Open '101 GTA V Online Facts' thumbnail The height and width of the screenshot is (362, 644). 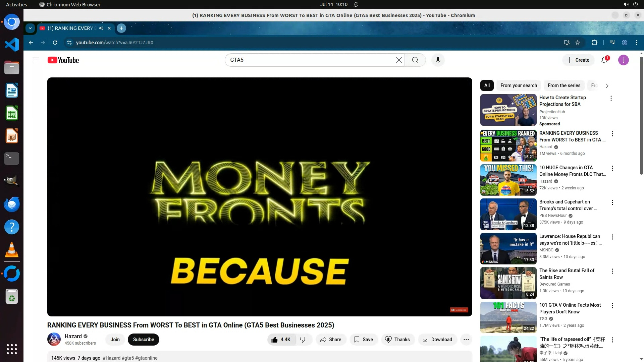point(508,317)
